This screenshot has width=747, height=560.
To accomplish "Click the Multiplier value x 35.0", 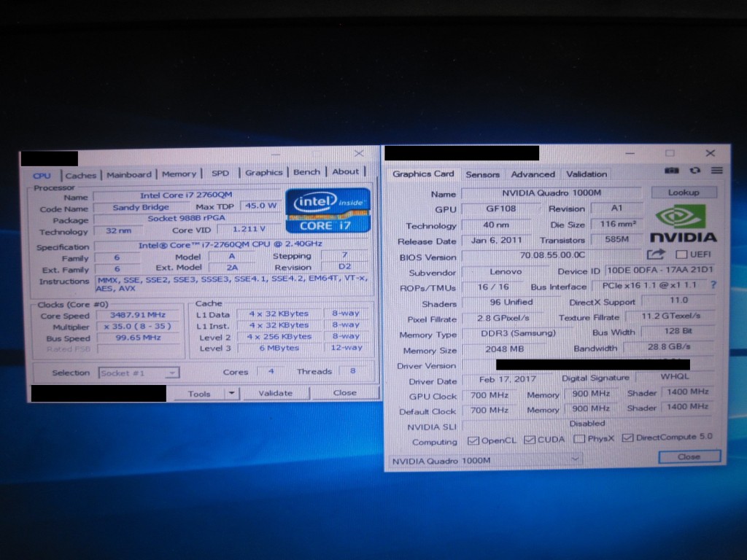I will click(138, 326).
